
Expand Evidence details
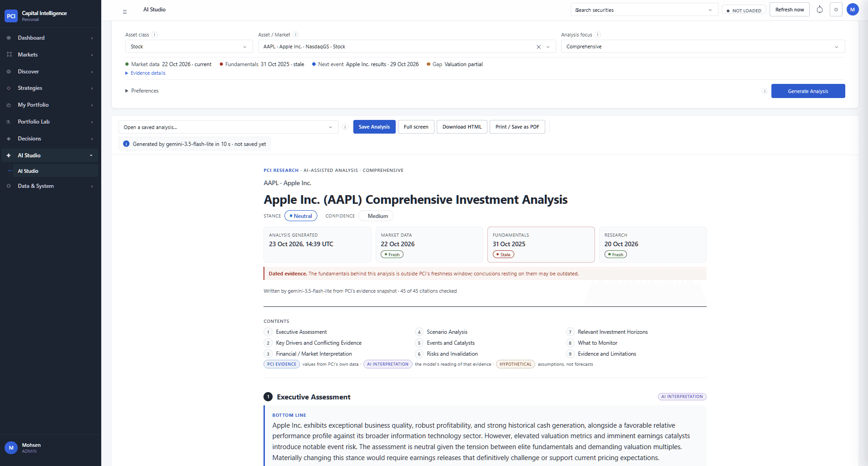145,73
